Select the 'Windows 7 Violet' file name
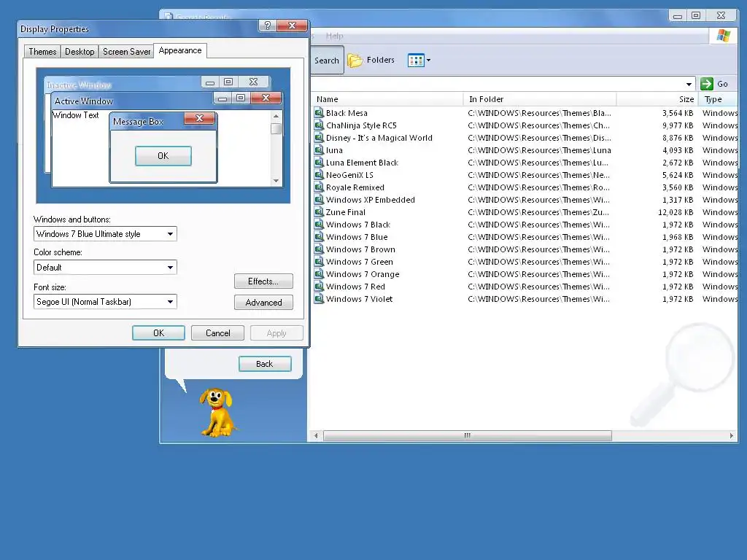 359,298
